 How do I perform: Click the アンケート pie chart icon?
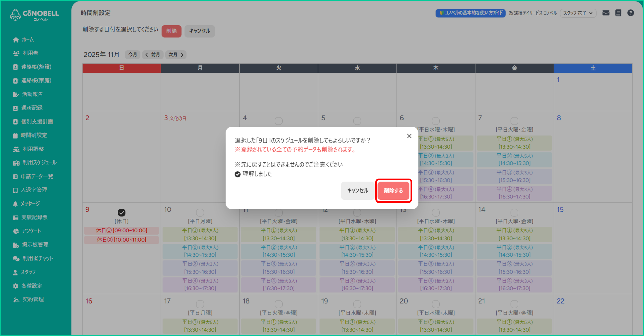pyautogui.click(x=16, y=231)
